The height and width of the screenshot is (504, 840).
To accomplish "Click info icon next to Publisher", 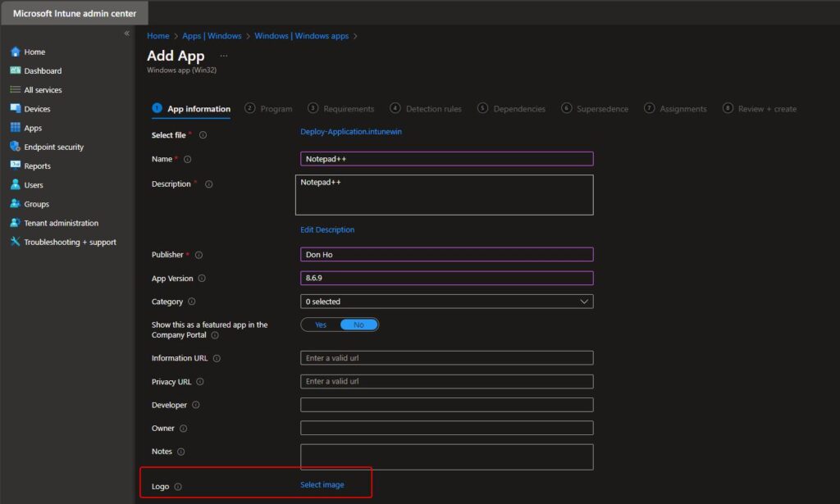I will click(199, 255).
